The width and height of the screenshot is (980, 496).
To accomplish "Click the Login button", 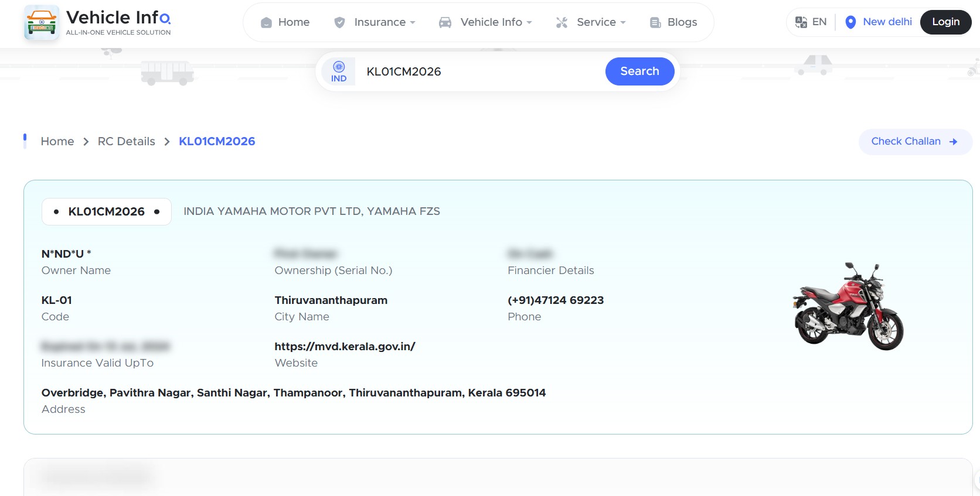I will click(946, 22).
